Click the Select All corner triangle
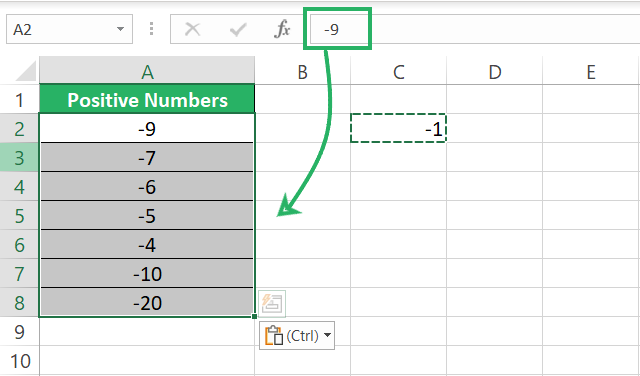 point(25,71)
